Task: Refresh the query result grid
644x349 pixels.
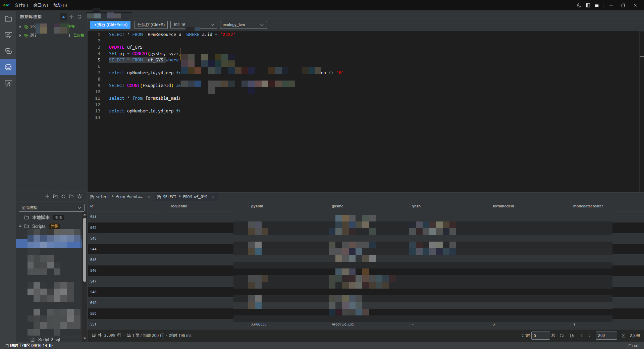Action: 562,336
